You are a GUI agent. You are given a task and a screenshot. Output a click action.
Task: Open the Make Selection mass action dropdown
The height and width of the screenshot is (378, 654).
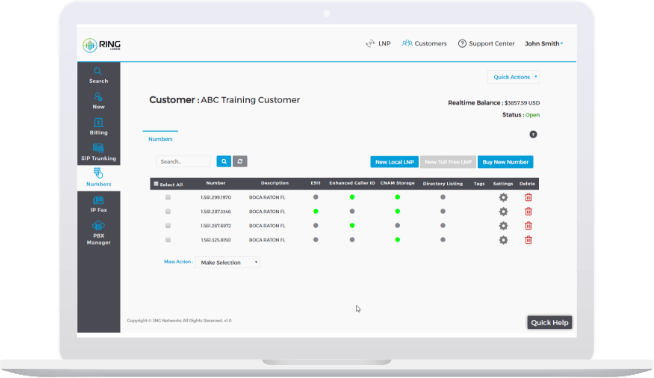pos(228,262)
